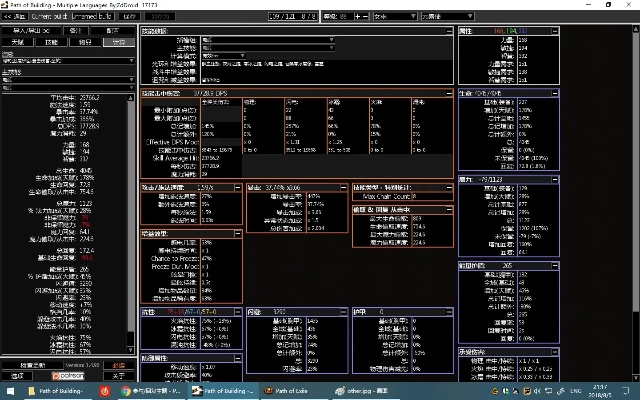Collapse the Evasion 3200 section
The width and height of the screenshot is (640, 400).
pos(343,312)
